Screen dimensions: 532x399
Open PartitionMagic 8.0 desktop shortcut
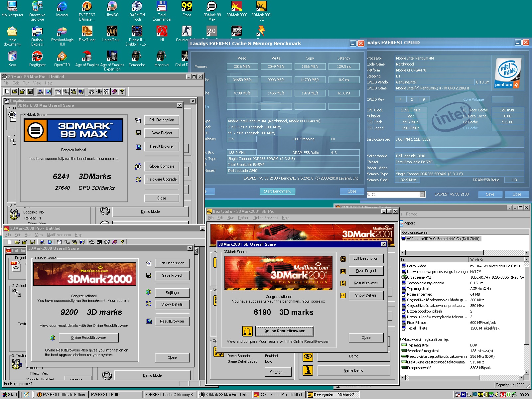coord(62,36)
